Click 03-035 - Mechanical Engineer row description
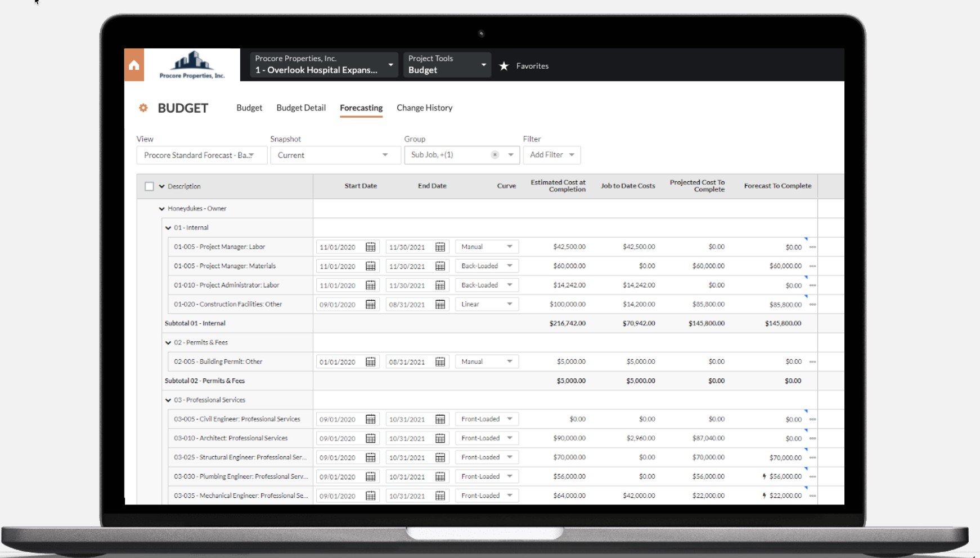980x558 pixels. coord(241,495)
